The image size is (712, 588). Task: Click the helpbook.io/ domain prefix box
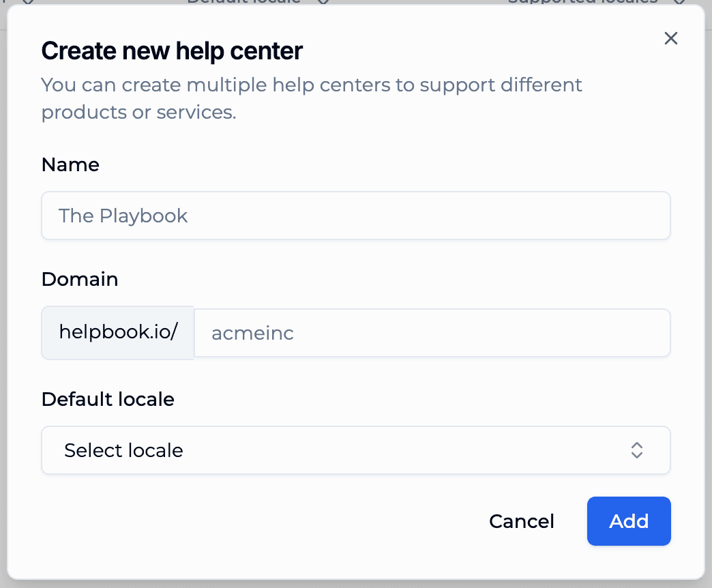118,333
